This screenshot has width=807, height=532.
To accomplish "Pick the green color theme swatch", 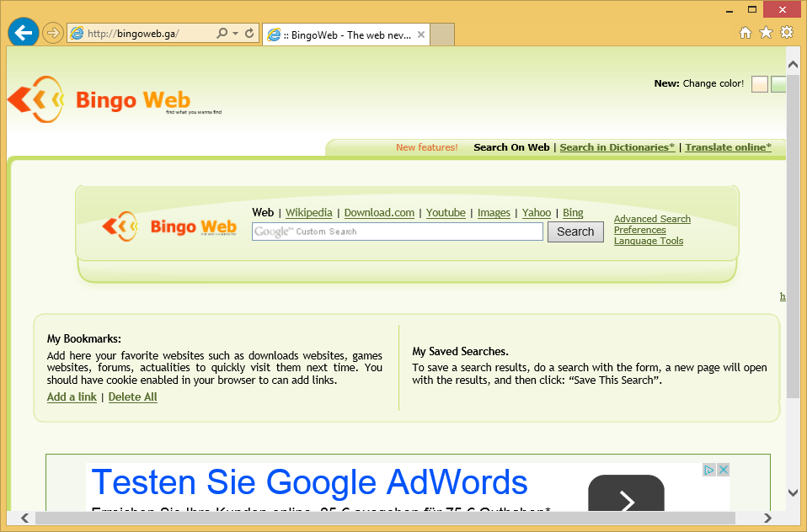I will pos(778,84).
